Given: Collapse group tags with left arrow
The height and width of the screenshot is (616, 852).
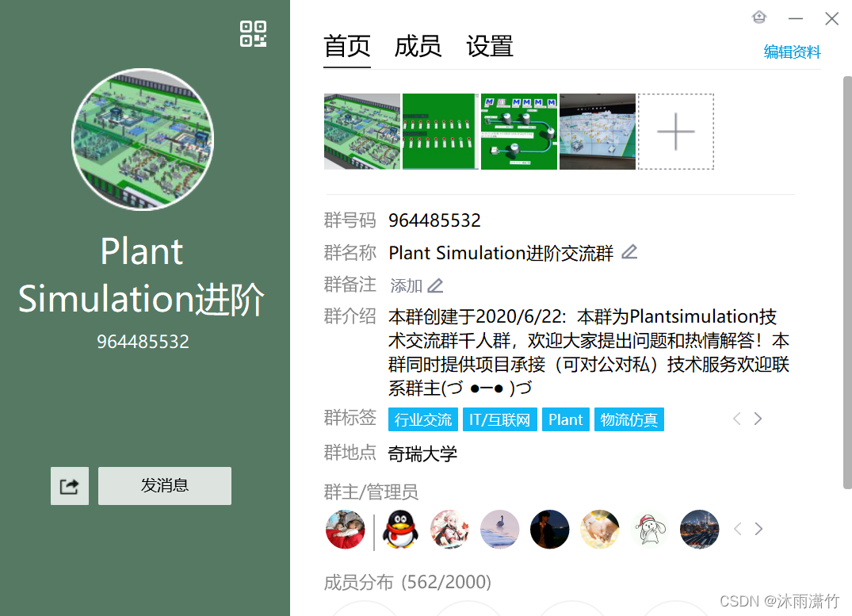Looking at the screenshot, I should click(736, 418).
